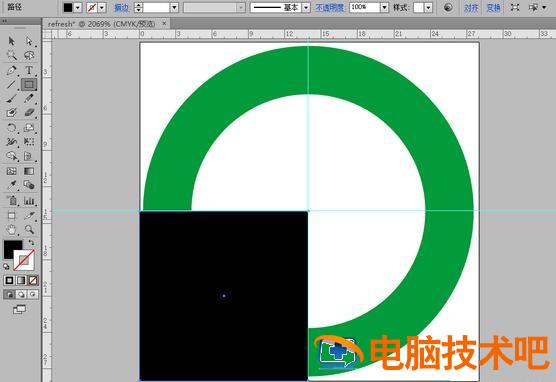
Task: Click stroke none swatch in control bar
Action: 92,7
